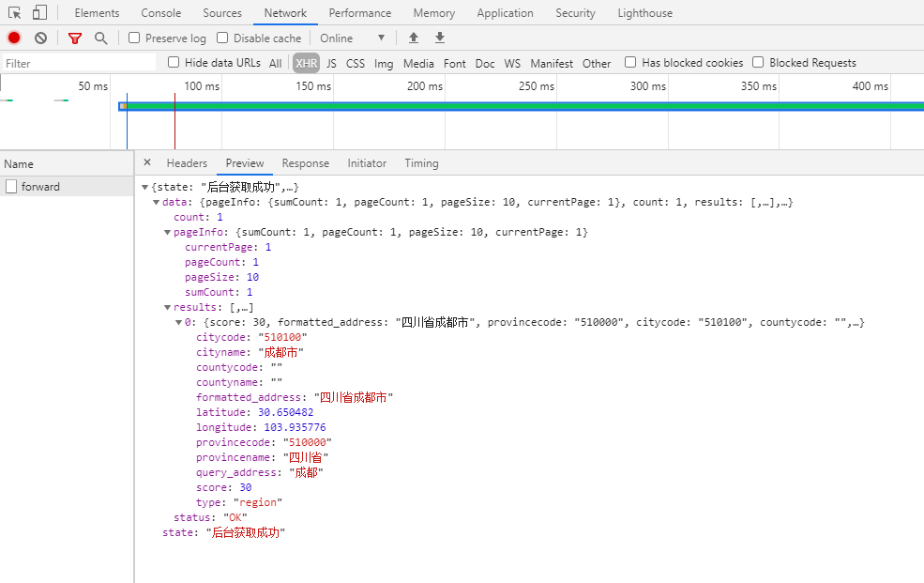Select the Preview tab of the request
This screenshot has height=583, width=924.
tap(245, 163)
